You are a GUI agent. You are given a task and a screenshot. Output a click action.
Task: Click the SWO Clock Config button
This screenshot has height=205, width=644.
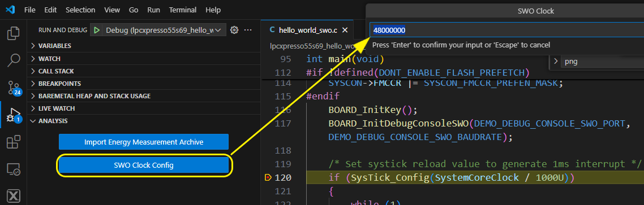click(144, 165)
